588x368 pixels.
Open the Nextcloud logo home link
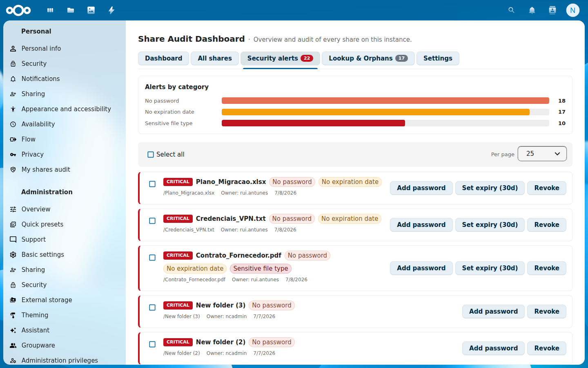[18, 10]
